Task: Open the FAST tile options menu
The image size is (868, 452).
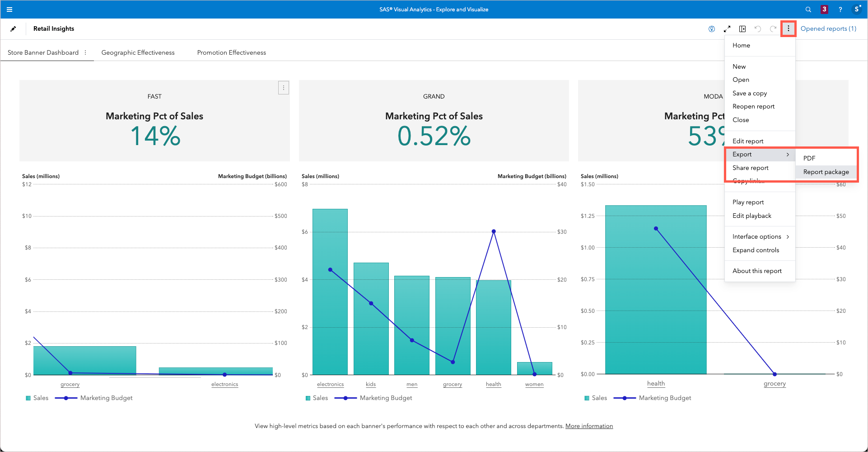Action: coord(284,88)
